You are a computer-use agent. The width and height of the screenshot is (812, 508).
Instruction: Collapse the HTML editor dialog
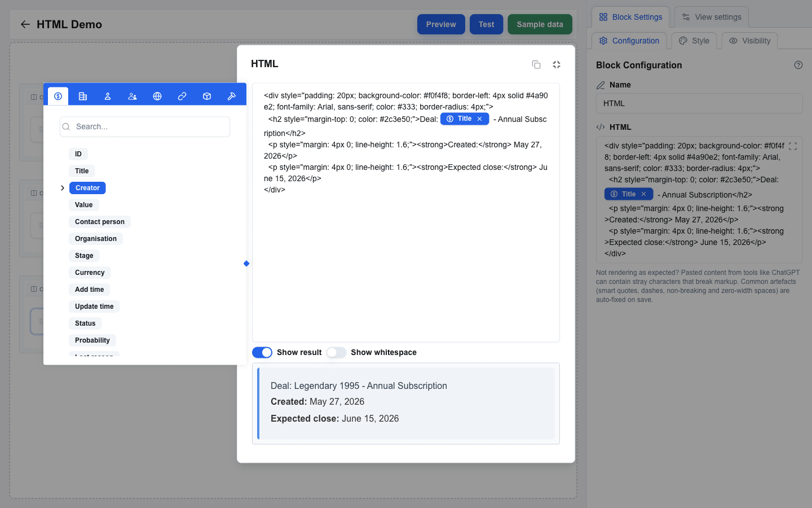(557, 64)
